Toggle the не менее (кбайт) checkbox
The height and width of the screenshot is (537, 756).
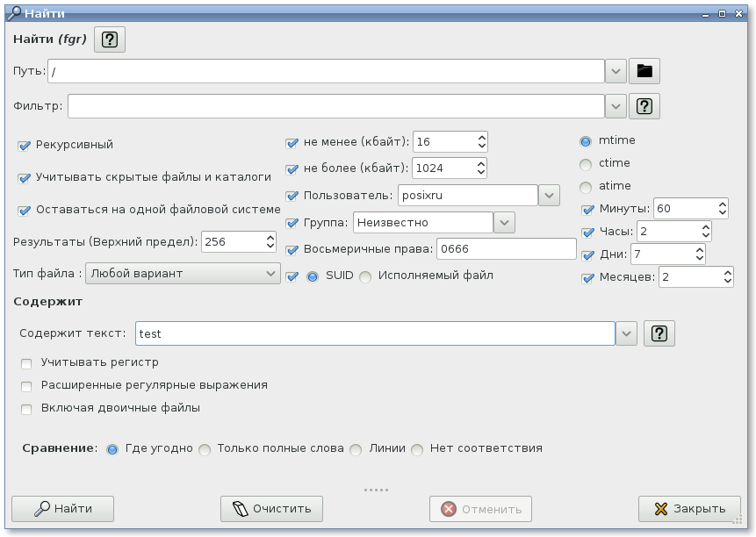292,142
